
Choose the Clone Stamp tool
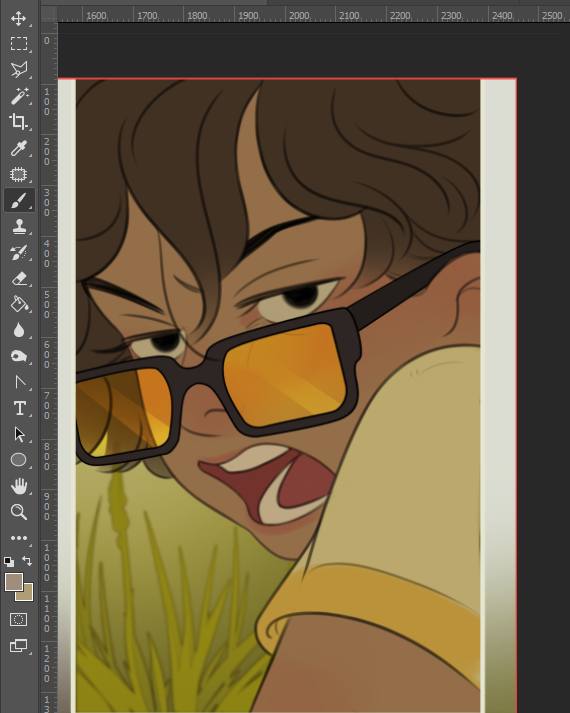click(19, 226)
